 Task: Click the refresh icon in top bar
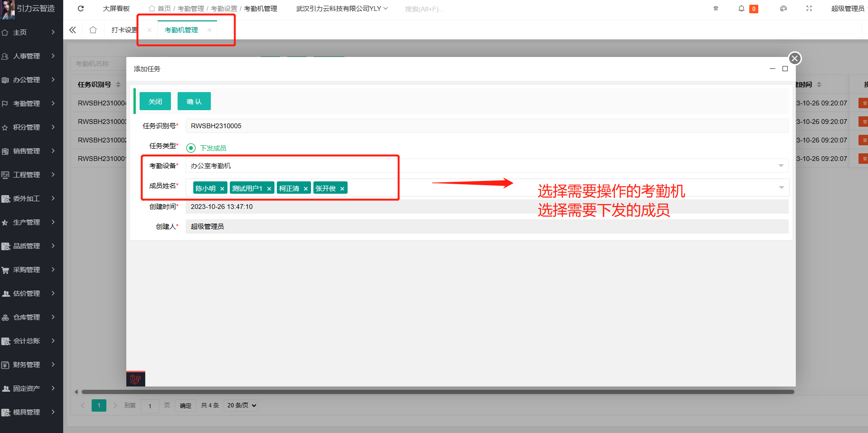click(81, 9)
